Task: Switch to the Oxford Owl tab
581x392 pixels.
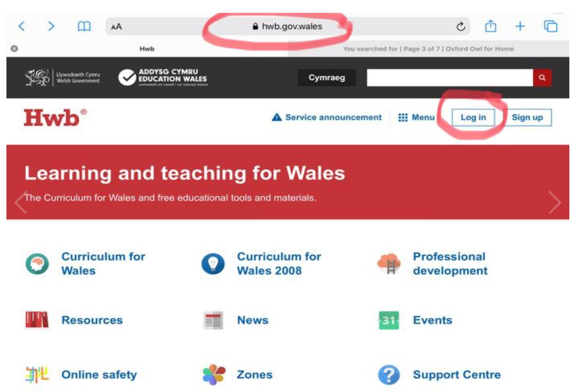Action: click(x=428, y=49)
